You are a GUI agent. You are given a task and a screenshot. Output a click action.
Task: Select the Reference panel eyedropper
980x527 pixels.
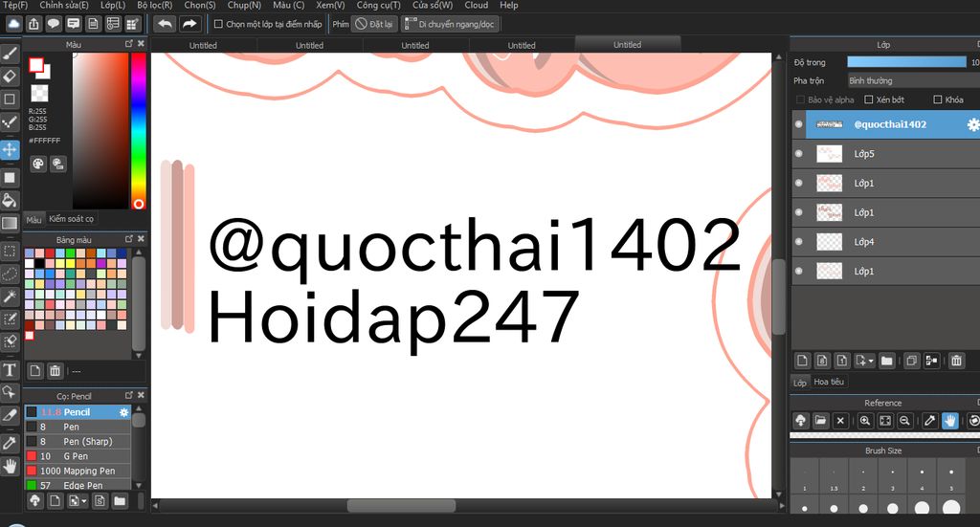pos(929,421)
